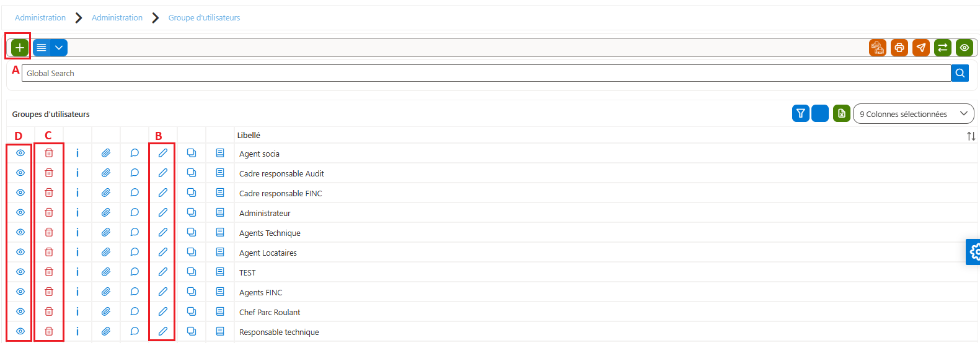
Task: Open comments bubble for TEST row
Action: (135, 272)
